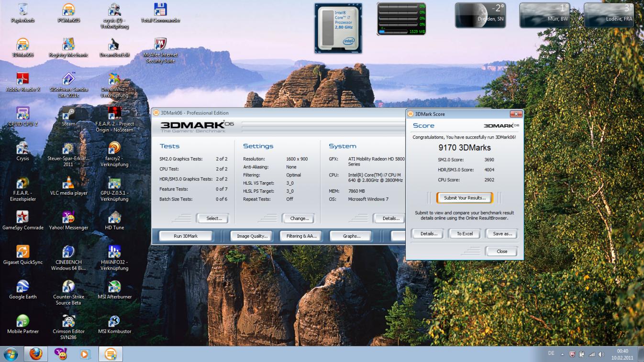Open the PCMark05 desktop icon
Image resolution: width=644 pixels, height=362 pixels.
point(68,13)
